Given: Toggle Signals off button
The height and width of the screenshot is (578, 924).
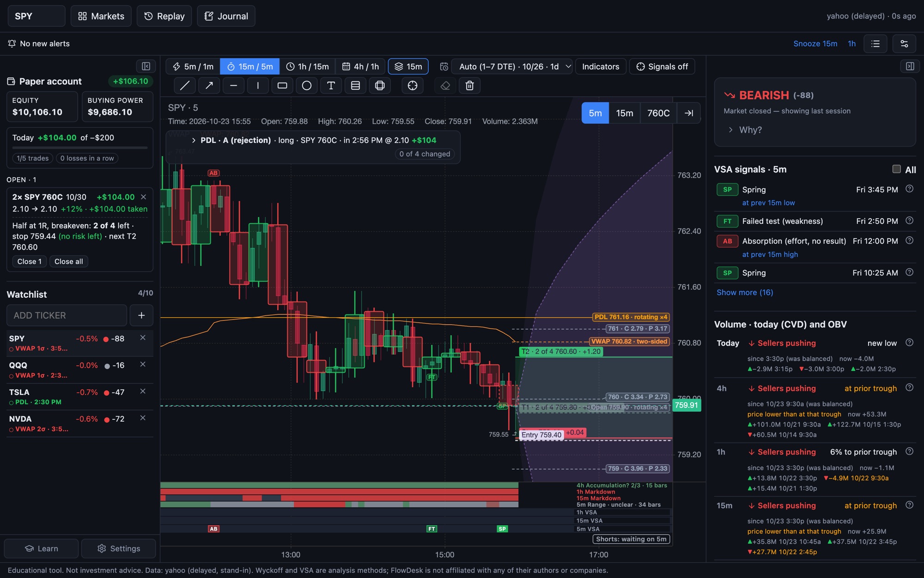Looking at the screenshot, I should coord(662,67).
